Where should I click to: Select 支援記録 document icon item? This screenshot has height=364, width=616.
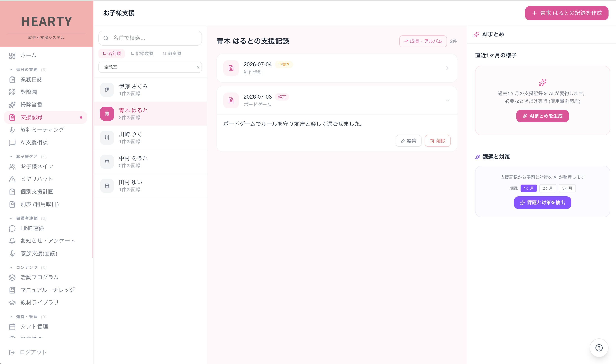pyautogui.click(x=45, y=117)
